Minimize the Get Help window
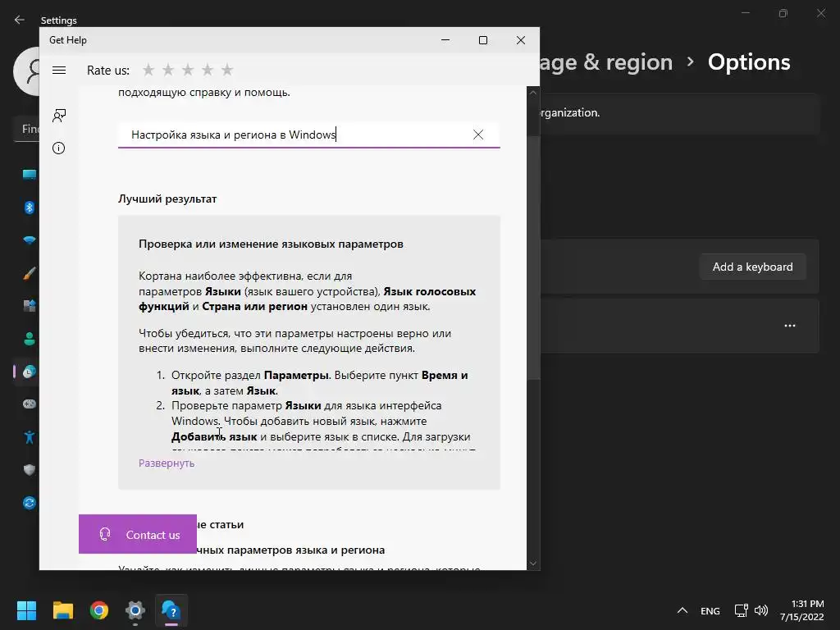 [x=445, y=40]
